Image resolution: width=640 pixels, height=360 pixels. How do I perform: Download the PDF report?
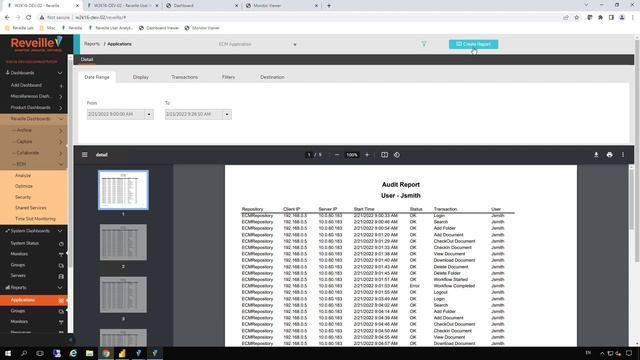(596, 155)
